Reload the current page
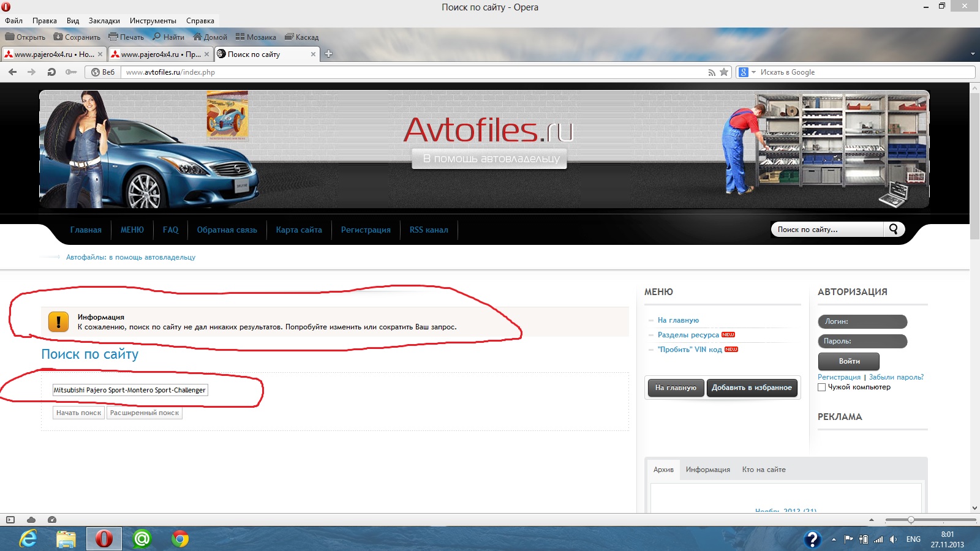980x551 pixels. [x=51, y=72]
